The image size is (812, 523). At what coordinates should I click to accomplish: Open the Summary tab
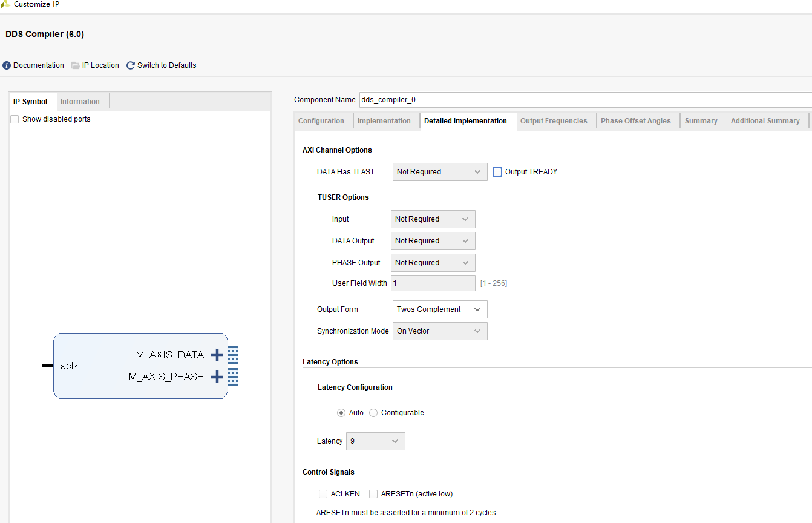[x=701, y=121]
